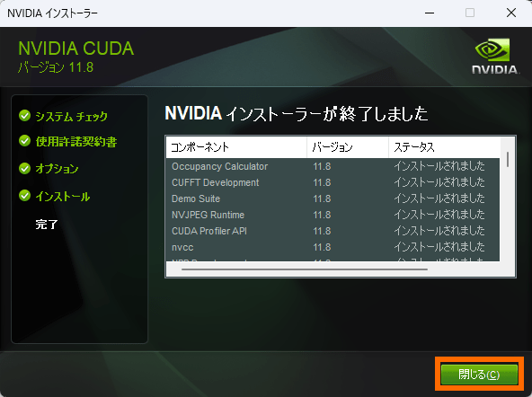Sort by the コンポーネント column header

(x=236, y=147)
